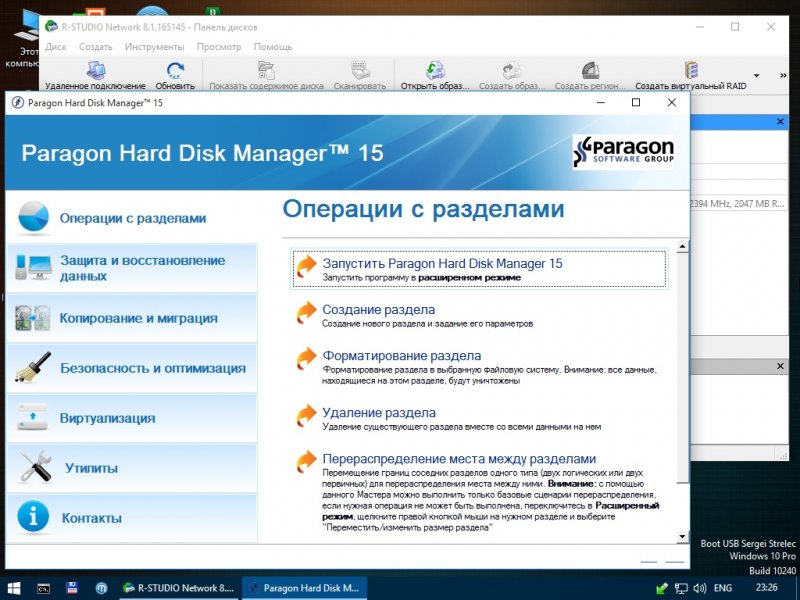
Task: Select Утилиты sidebar section
Action: click(132, 468)
